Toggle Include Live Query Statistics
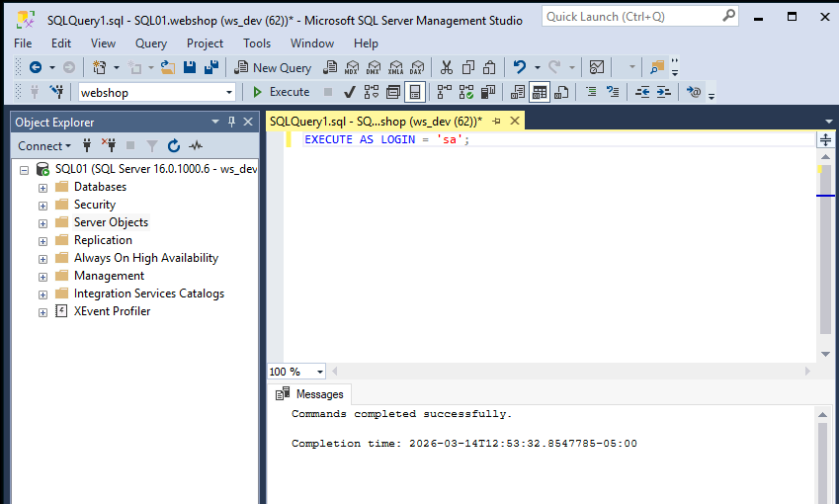Screen dimensions: 839x504 [466, 92]
